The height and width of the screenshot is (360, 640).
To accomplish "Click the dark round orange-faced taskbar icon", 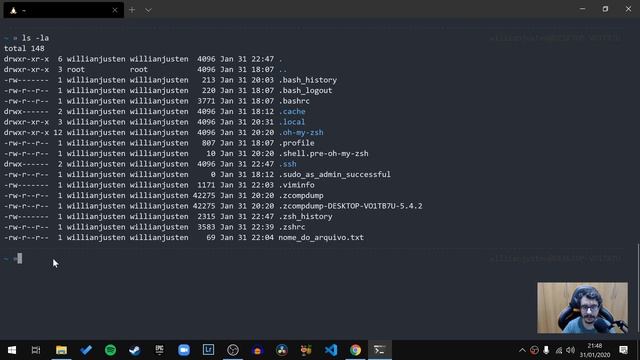I will pyautogui.click(x=257, y=350).
